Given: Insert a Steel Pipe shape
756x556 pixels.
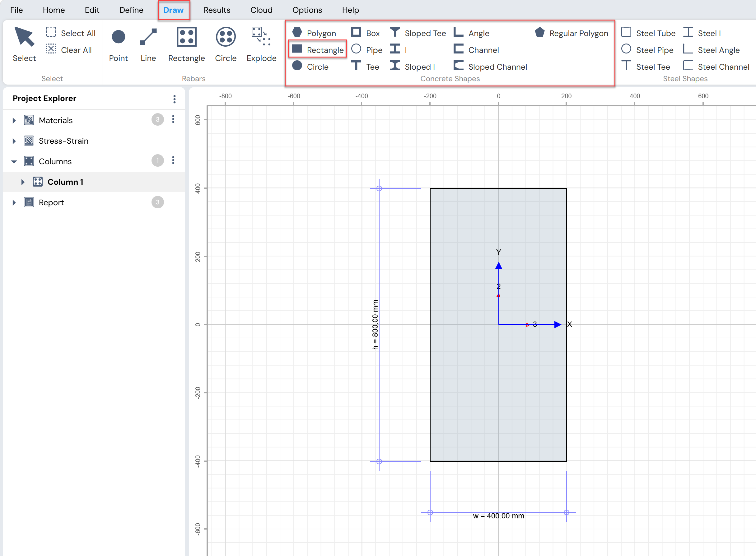Looking at the screenshot, I should pyautogui.click(x=647, y=50).
